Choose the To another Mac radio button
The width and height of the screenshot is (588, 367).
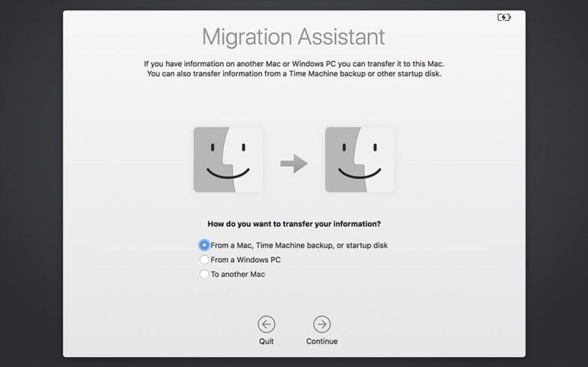204,274
